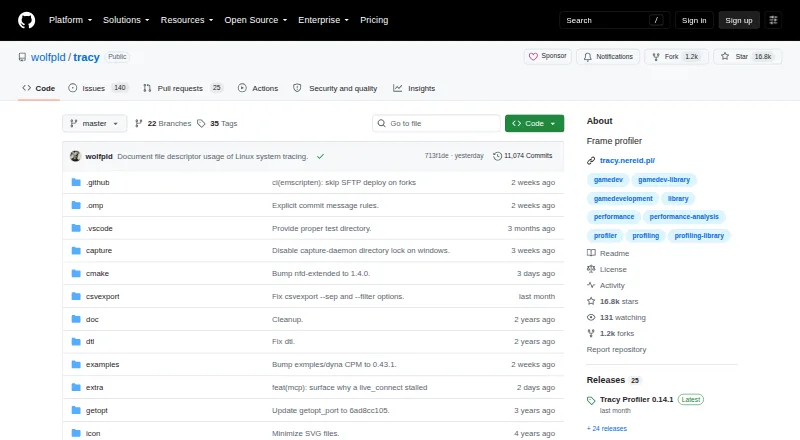Open the extra folder
Image resolution: width=800 pixels, height=440 pixels.
pos(94,387)
